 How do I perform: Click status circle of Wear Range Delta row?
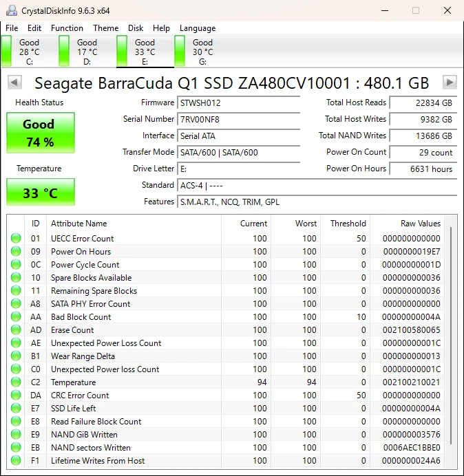16,356
